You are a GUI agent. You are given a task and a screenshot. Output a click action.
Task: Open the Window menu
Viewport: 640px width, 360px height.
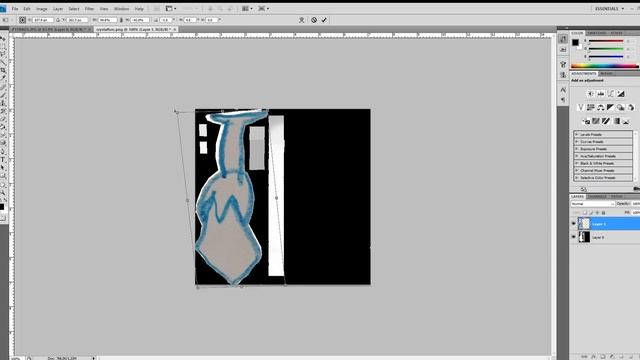click(121, 9)
